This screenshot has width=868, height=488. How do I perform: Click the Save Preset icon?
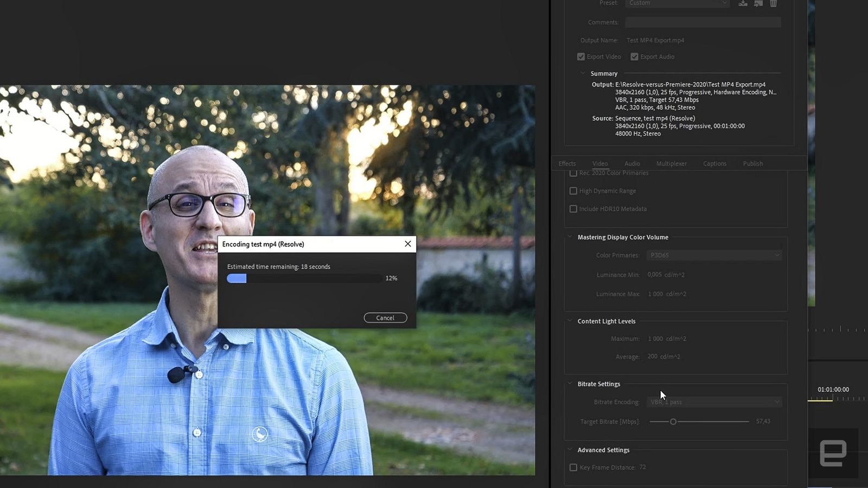coord(743,3)
